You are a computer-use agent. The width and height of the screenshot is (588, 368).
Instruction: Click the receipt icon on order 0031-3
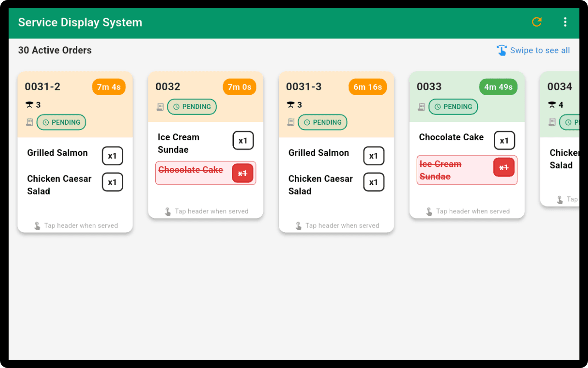pyautogui.click(x=290, y=122)
